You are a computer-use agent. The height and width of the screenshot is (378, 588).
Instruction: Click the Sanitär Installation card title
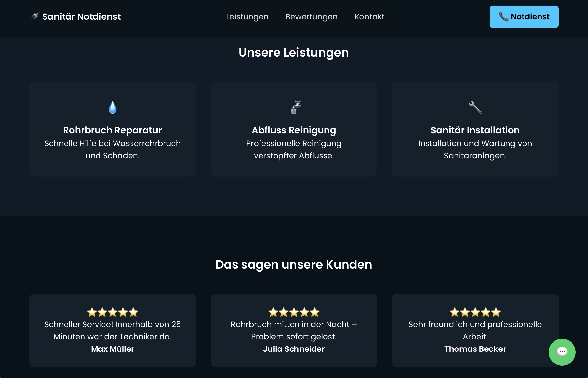(x=475, y=130)
